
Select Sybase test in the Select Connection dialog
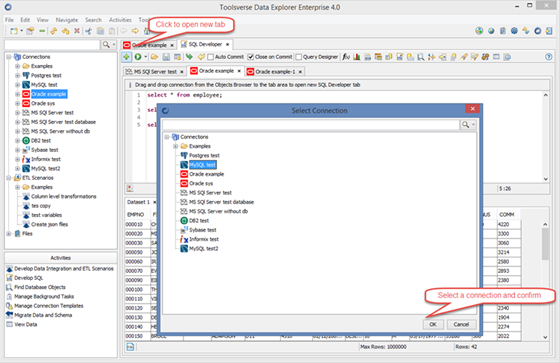point(202,230)
